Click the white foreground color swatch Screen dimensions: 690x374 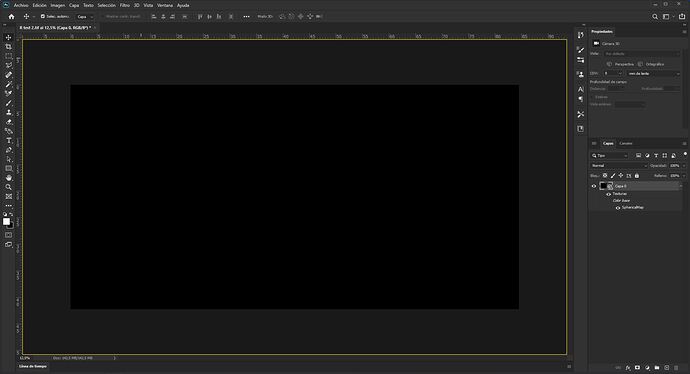click(x=6, y=222)
